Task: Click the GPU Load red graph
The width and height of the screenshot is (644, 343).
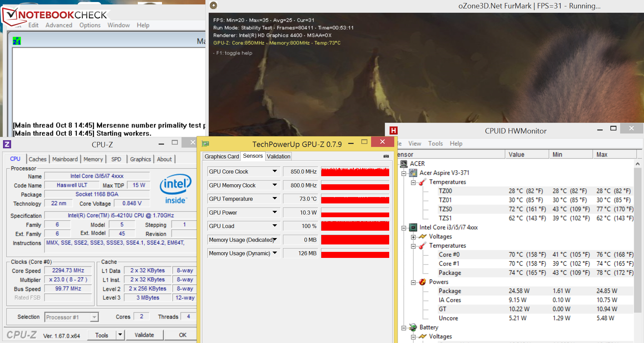Action: [355, 226]
